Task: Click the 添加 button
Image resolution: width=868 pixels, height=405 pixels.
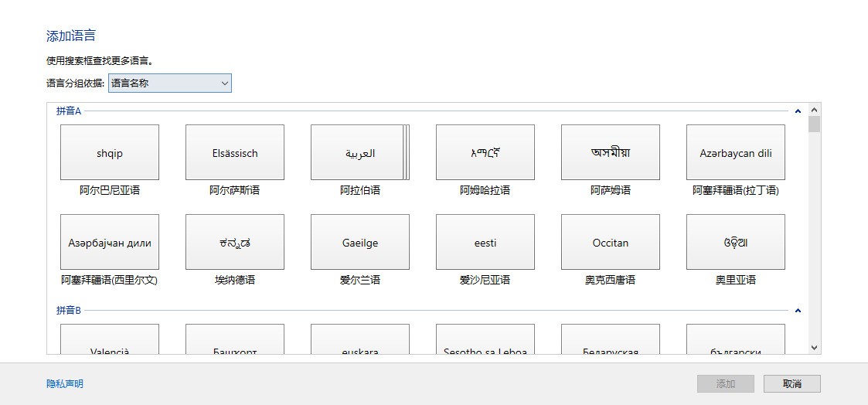Action: 726,383
